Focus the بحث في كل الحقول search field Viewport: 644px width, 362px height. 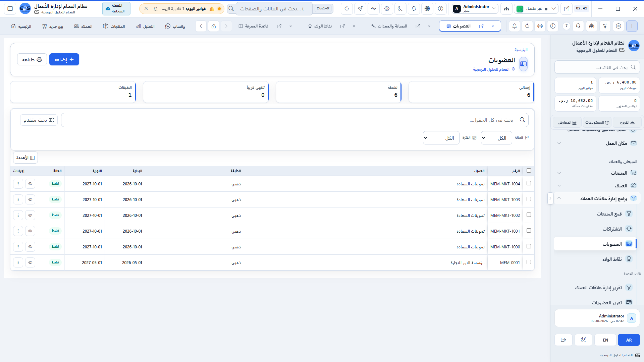tap(295, 120)
